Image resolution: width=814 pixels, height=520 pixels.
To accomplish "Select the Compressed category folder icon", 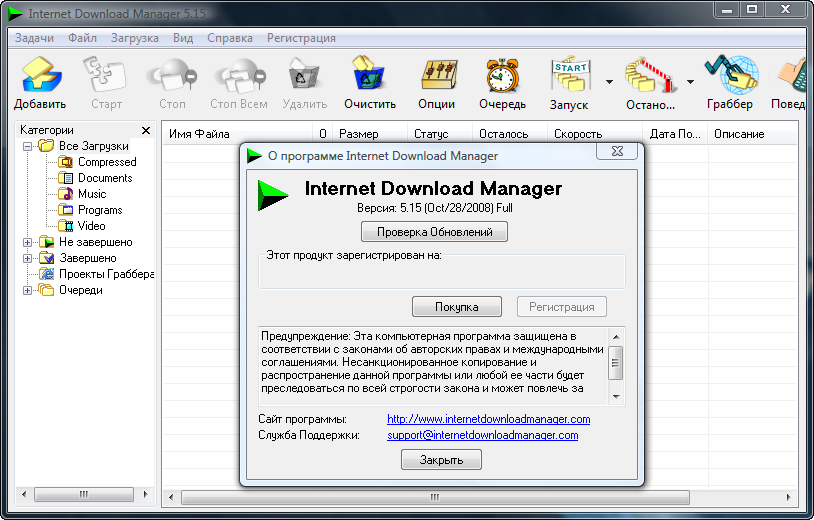I will pos(65,162).
